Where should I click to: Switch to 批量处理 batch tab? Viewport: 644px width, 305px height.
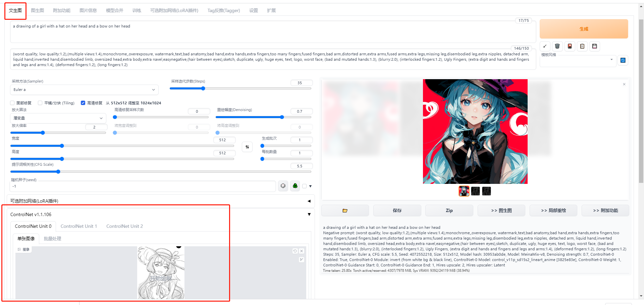53,239
